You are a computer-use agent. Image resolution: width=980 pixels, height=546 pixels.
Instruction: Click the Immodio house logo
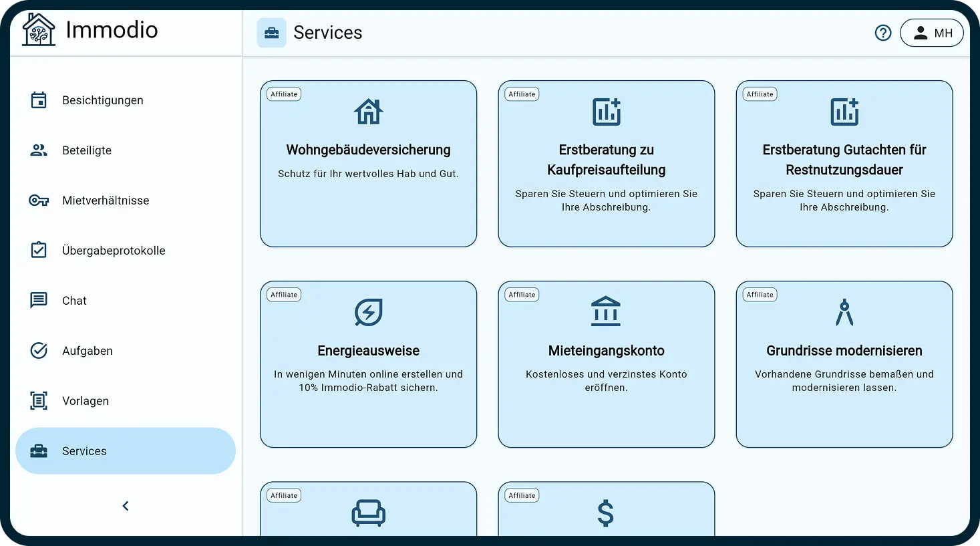coord(39,30)
